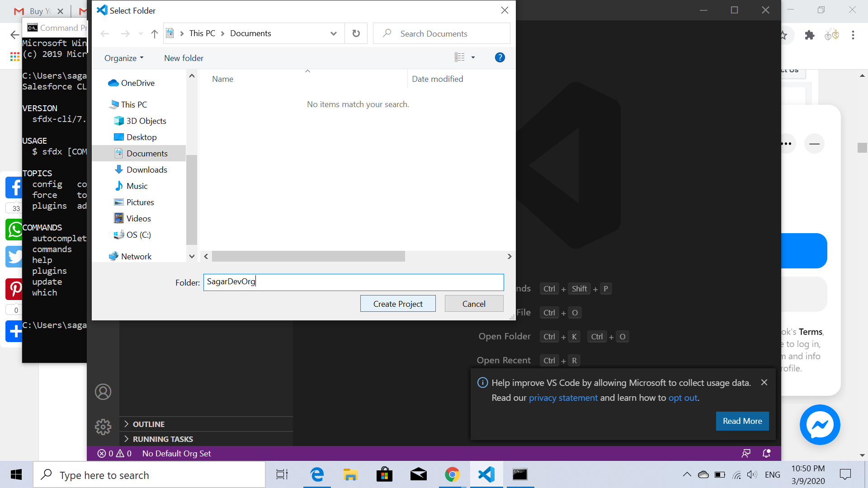This screenshot has height=488, width=868.
Task: Click Twitter share icon in browser sidebar
Action: point(14,257)
